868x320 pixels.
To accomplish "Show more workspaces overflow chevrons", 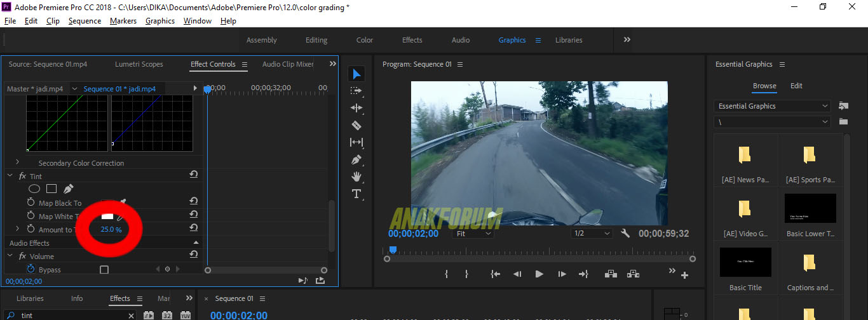I will click(627, 39).
